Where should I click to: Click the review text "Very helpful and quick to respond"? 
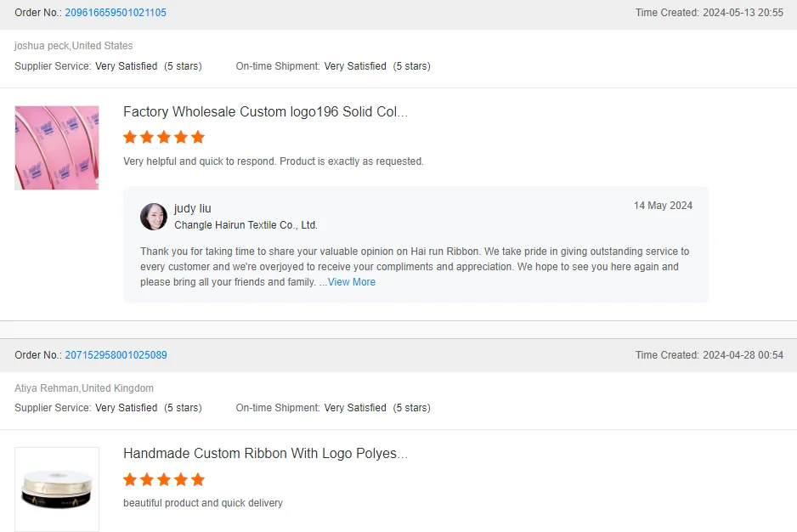274,161
